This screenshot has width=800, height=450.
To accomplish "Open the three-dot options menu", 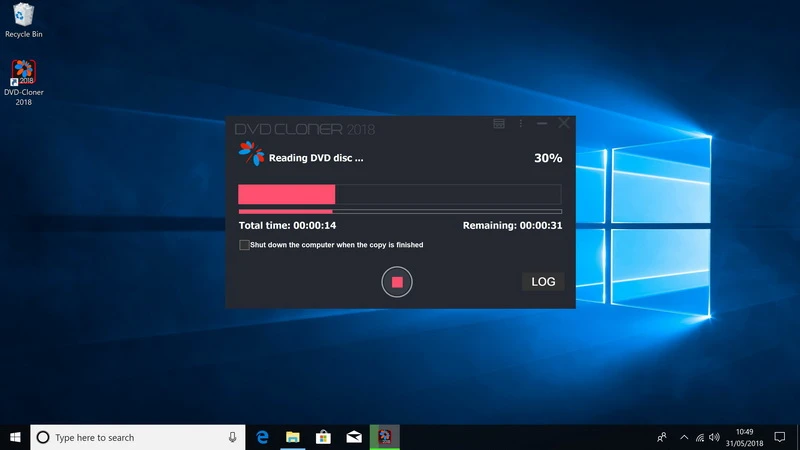I will (520, 123).
